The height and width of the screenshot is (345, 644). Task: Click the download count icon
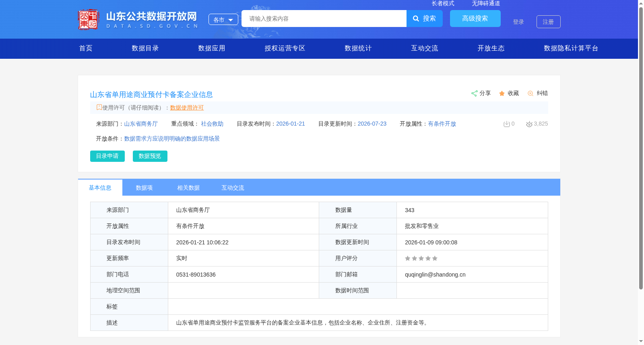pyautogui.click(x=507, y=124)
